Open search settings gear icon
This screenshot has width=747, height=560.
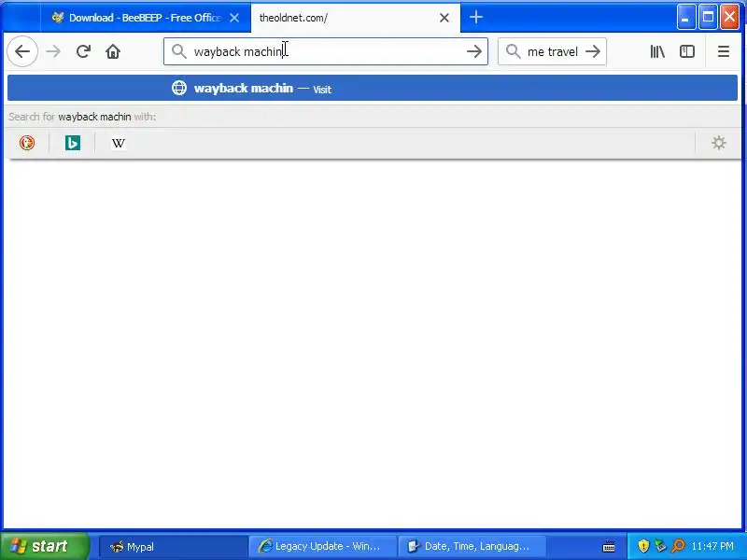(718, 143)
